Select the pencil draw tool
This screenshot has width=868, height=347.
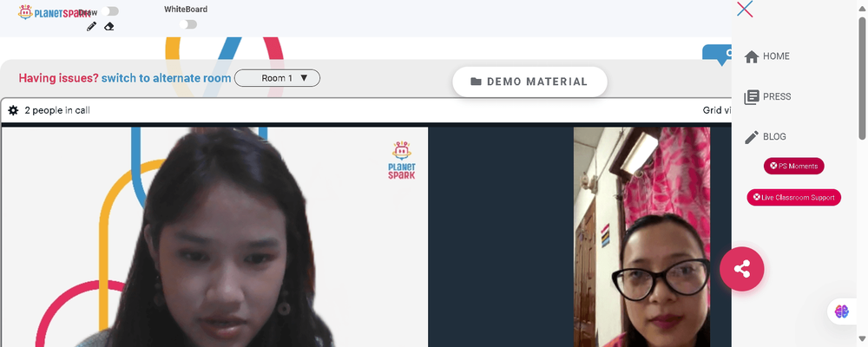[x=91, y=26]
